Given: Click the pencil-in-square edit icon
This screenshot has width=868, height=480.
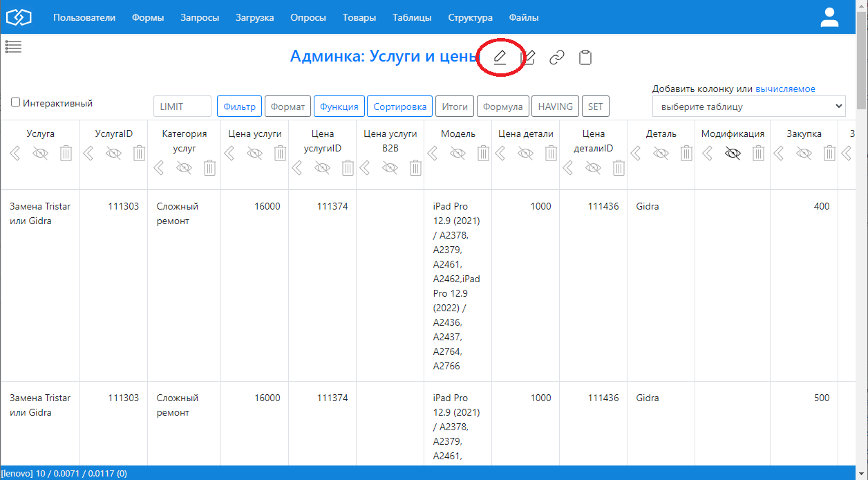Looking at the screenshot, I should [x=529, y=57].
